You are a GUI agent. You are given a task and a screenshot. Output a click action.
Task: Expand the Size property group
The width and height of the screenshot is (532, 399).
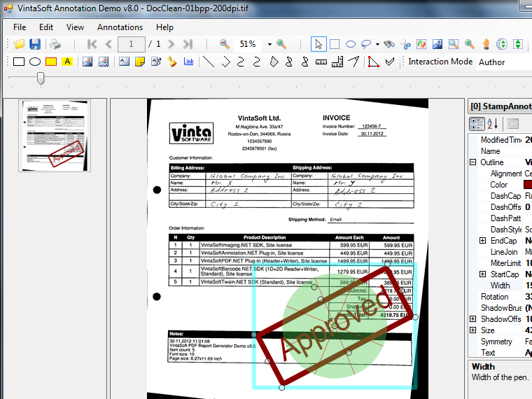click(472, 330)
